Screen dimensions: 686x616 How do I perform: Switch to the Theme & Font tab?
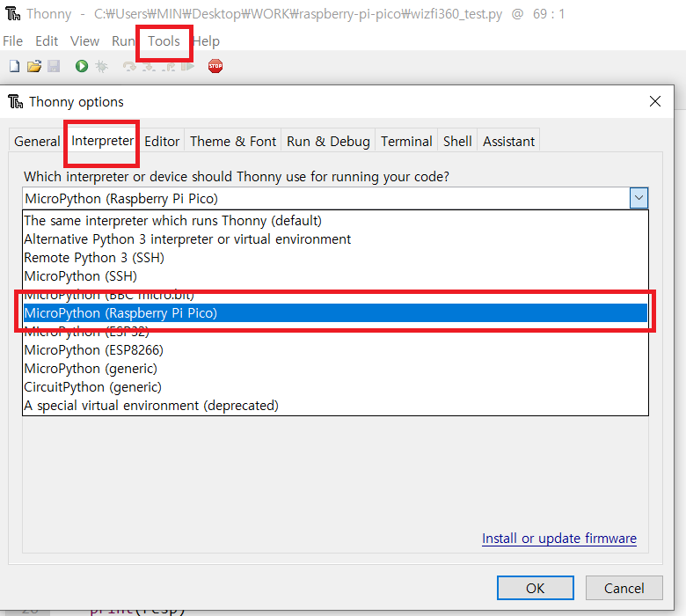[x=233, y=142]
